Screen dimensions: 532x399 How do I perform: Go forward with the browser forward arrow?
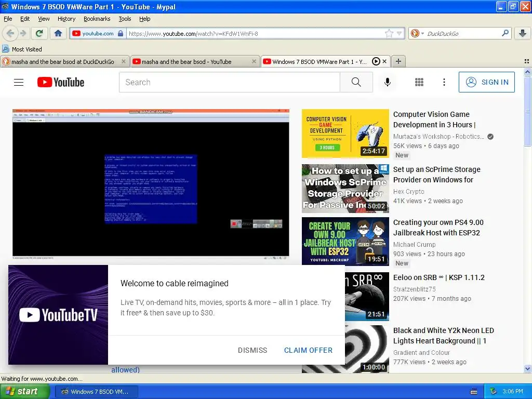(x=23, y=33)
